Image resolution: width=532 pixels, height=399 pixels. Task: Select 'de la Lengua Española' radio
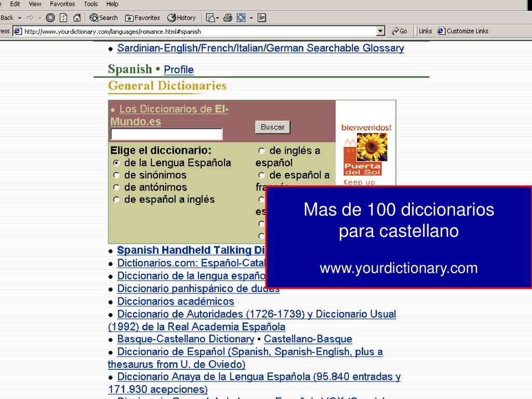tap(116, 163)
